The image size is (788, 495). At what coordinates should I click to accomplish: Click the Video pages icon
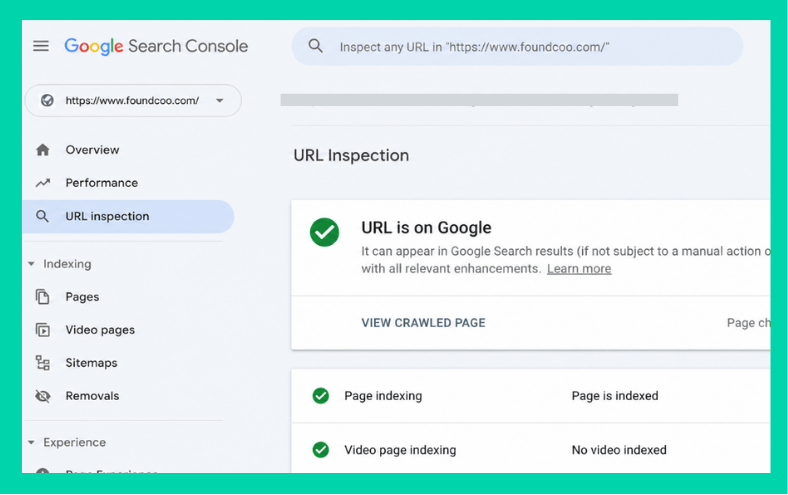[43, 330]
